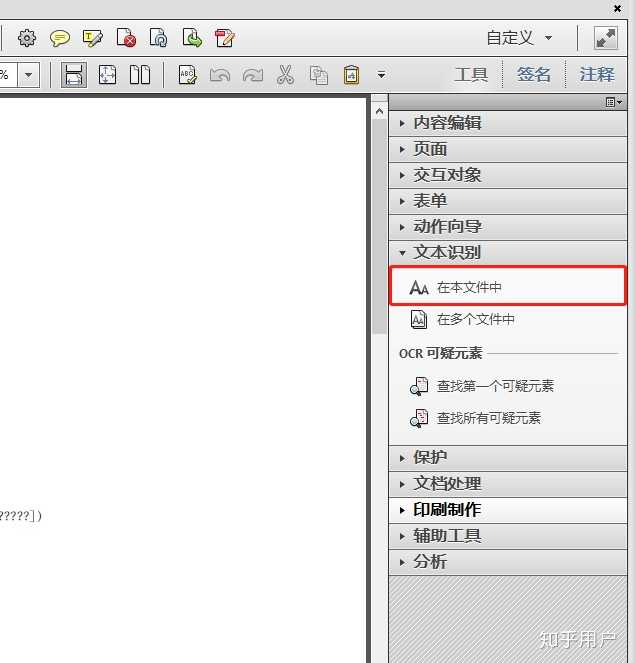The height and width of the screenshot is (663, 635).
Task: Open the quick tools overflow arrow
Action: 381,75
